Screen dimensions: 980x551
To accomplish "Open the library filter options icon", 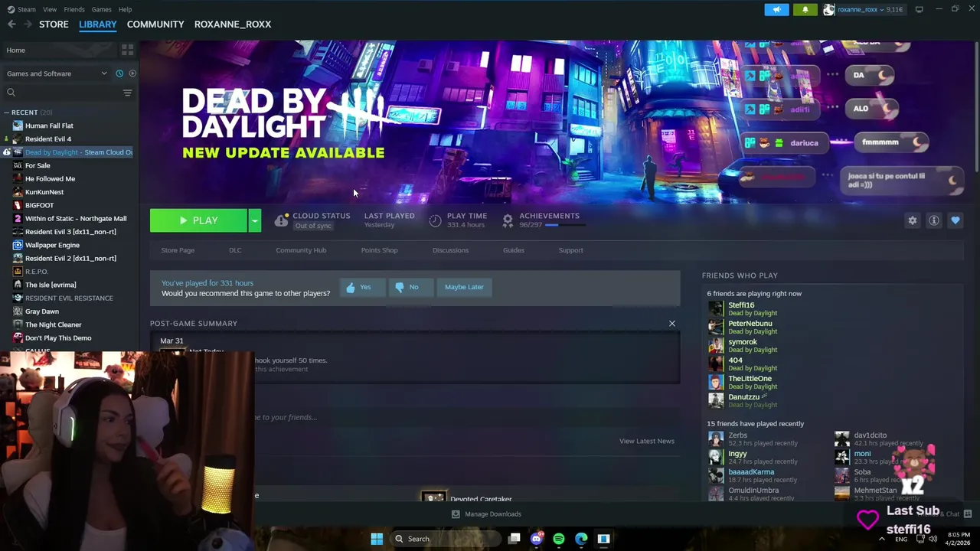I will pos(127,93).
